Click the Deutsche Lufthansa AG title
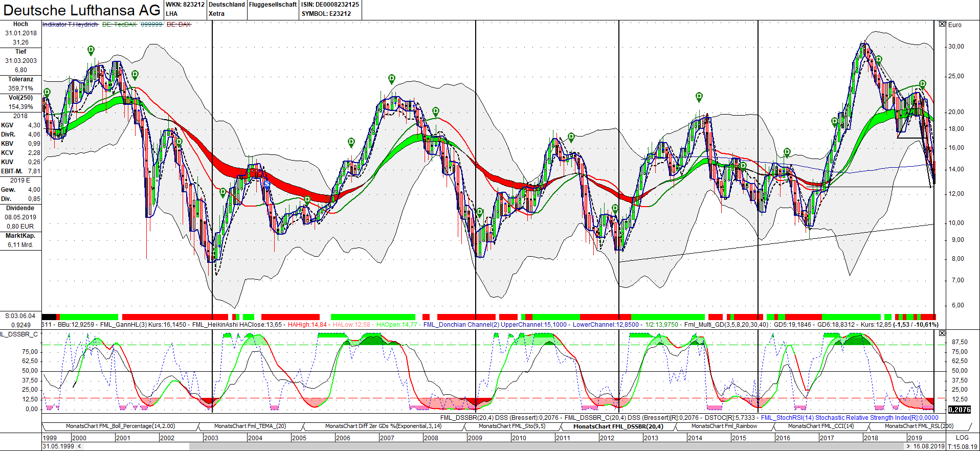Viewport: 980px width, 451px height. click(82, 10)
